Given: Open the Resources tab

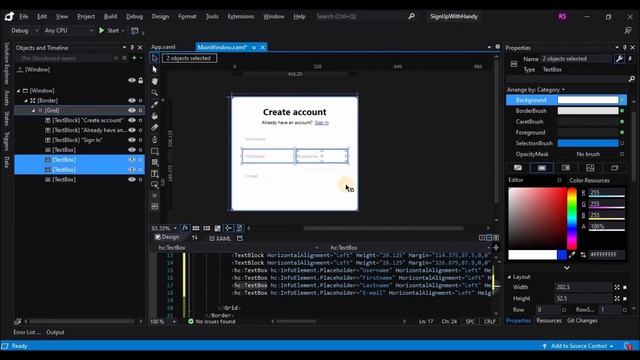Looking at the screenshot, I should pyautogui.click(x=549, y=321).
